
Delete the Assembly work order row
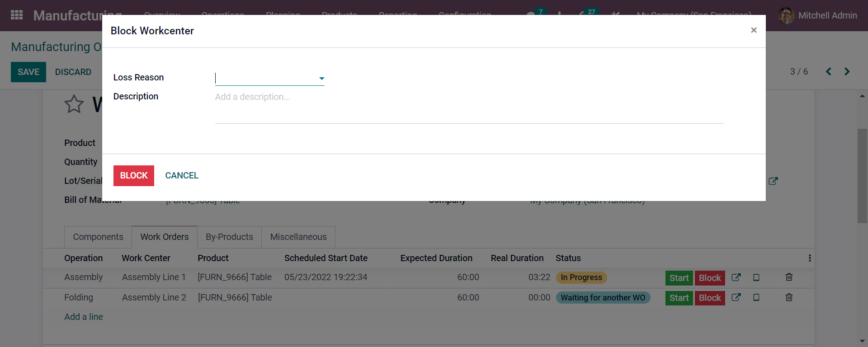[789, 277]
